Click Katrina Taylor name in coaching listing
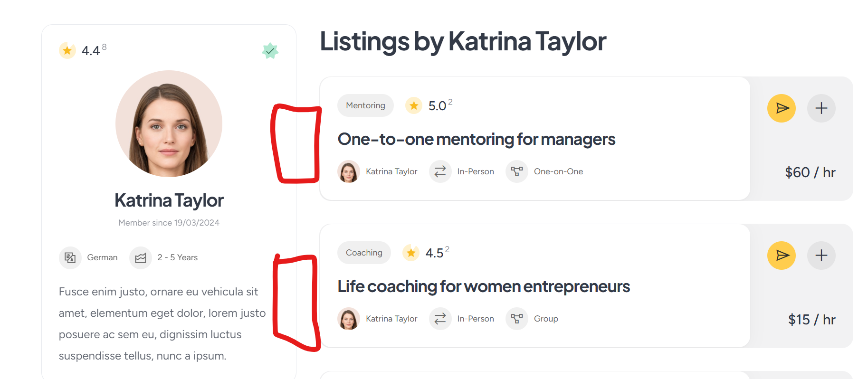 391,319
